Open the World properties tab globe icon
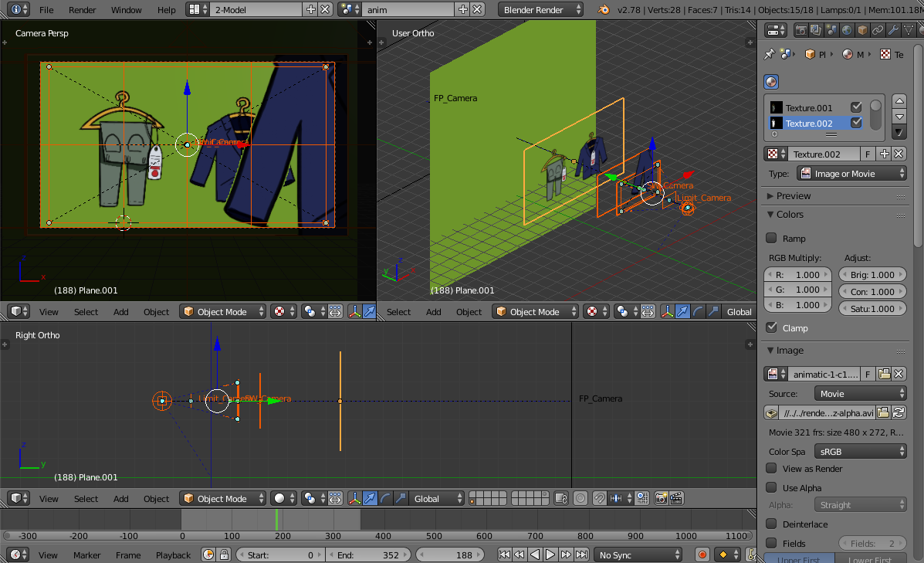 click(x=847, y=30)
